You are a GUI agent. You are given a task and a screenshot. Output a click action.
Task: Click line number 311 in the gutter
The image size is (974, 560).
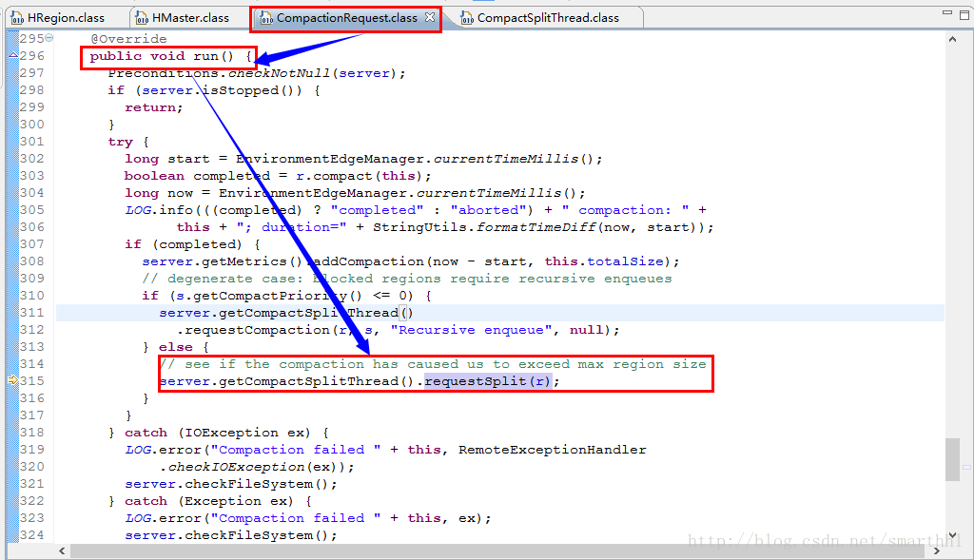coord(31,312)
